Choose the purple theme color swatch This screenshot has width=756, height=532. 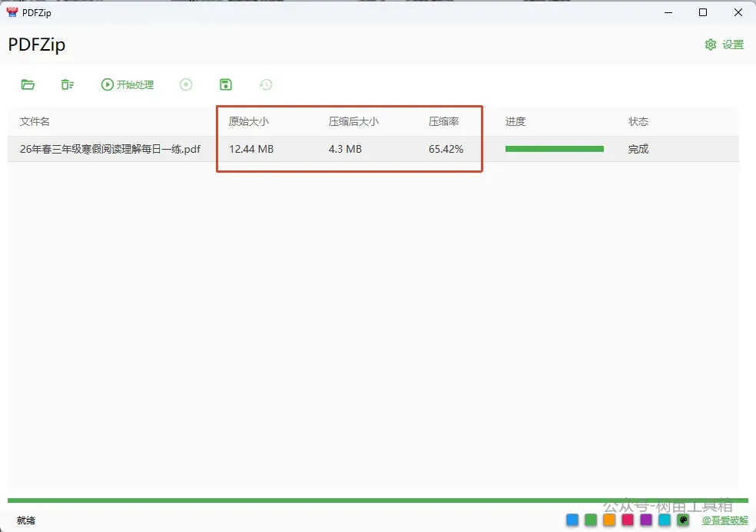point(646,520)
